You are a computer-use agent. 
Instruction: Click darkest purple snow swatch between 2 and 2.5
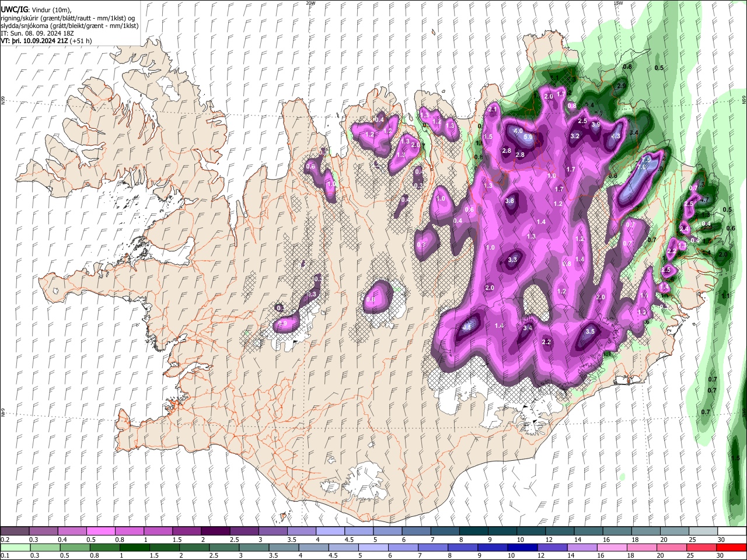pyautogui.click(x=215, y=531)
